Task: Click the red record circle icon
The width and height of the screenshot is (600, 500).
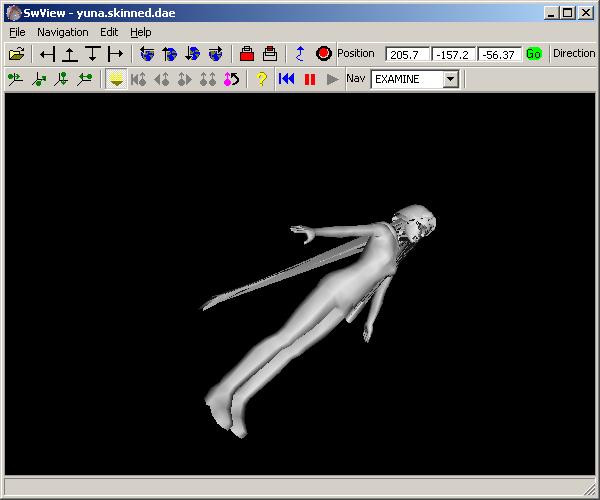Action: click(323, 54)
